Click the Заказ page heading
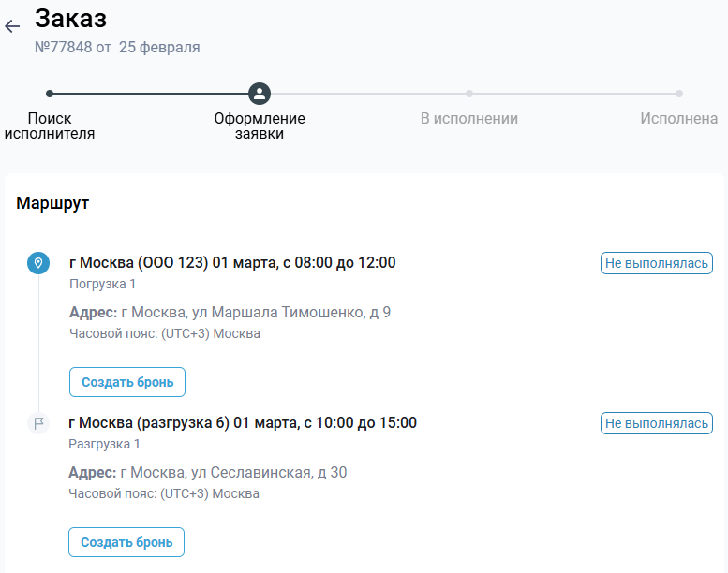Viewport: 728px width, 573px height. coord(70,19)
